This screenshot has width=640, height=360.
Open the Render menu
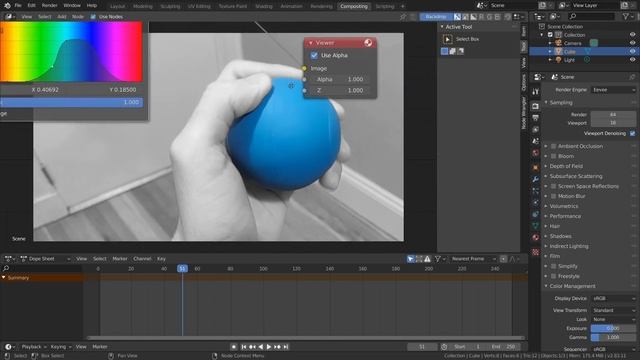point(49,6)
